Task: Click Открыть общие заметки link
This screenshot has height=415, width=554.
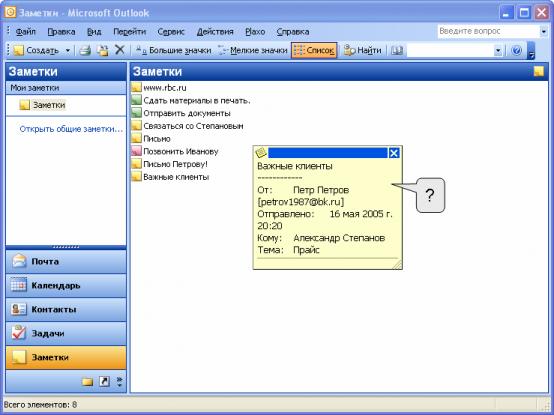Action: [71, 129]
